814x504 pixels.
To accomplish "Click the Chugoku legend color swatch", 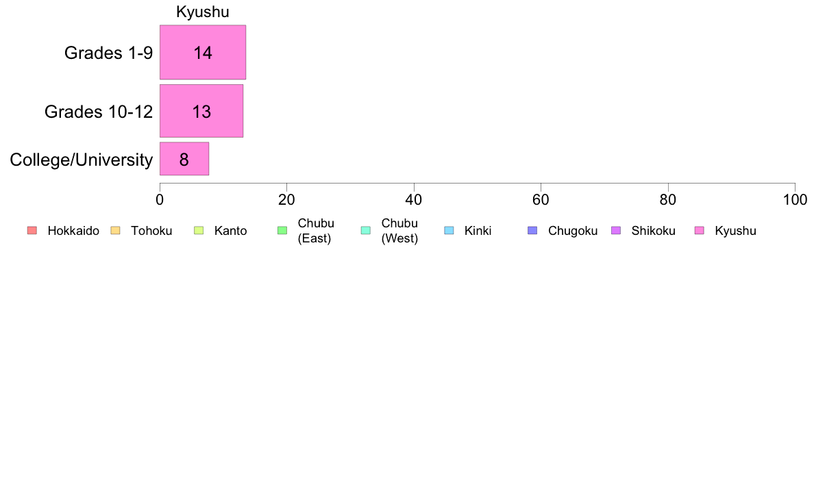I will (532, 231).
